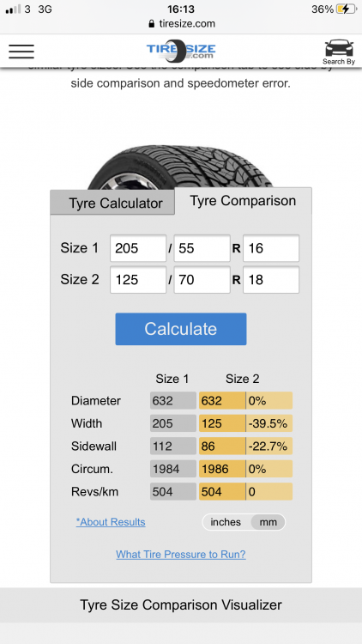The height and width of the screenshot is (644, 362).
Task: Switch to the Tyre Calculator tab
Action: [x=113, y=203]
